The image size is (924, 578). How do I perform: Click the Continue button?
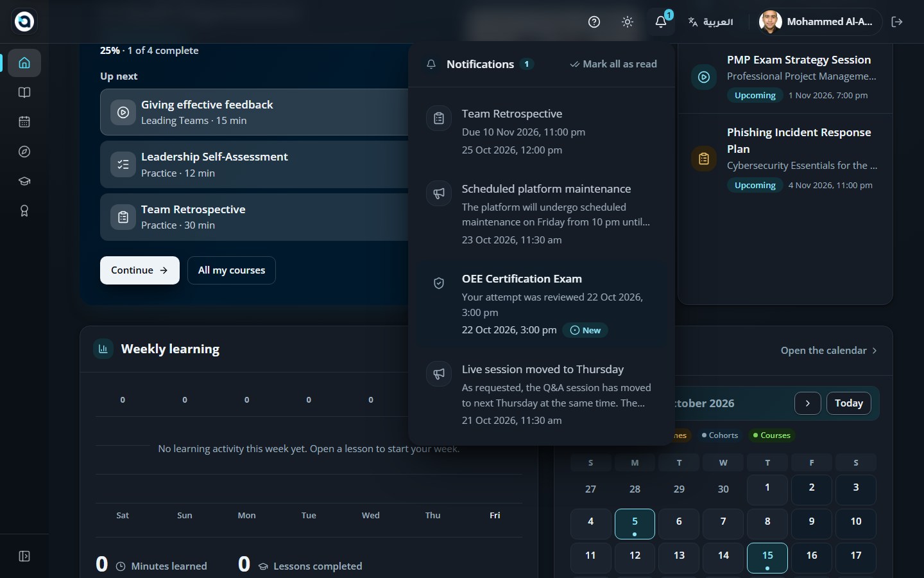(x=140, y=270)
